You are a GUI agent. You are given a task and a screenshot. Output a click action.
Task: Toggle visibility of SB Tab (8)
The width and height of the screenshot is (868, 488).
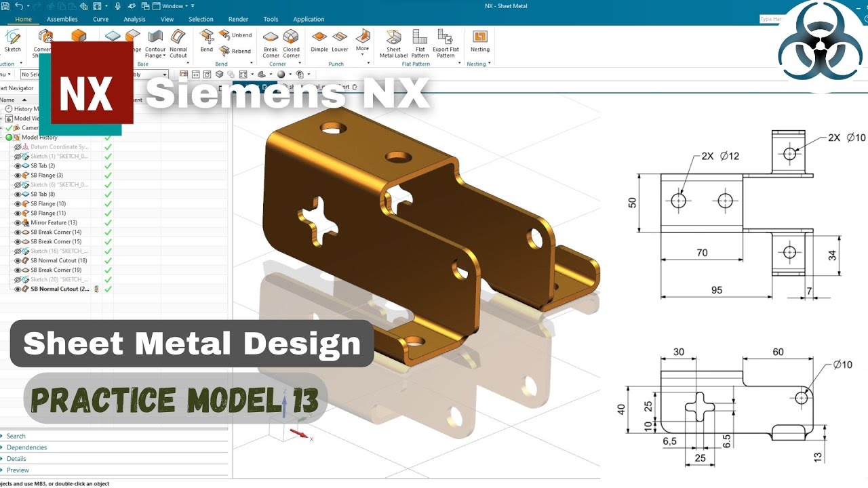pos(18,194)
